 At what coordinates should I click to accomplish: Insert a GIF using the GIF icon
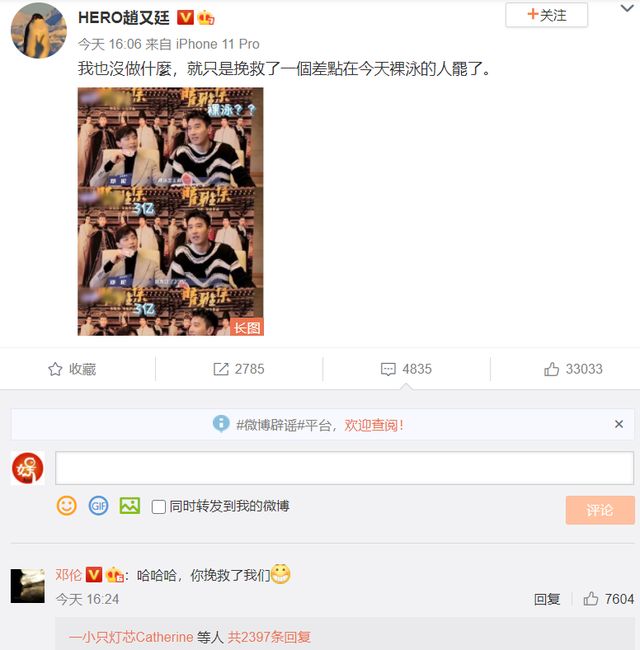click(98, 506)
